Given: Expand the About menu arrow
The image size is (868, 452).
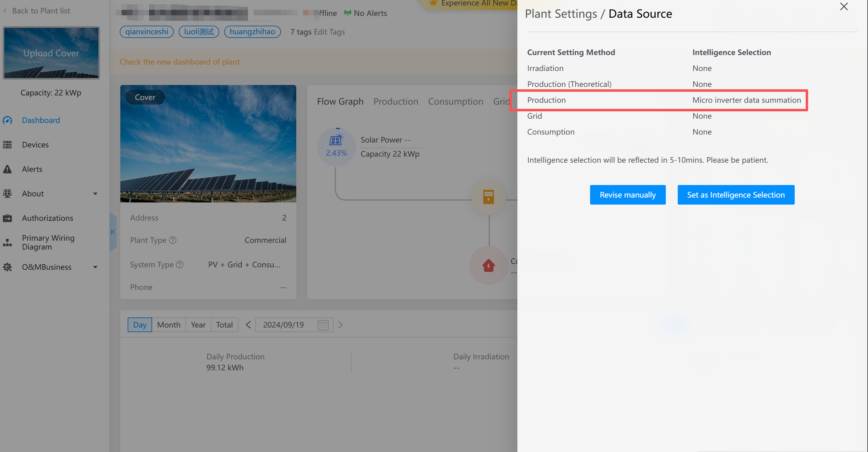Looking at the screenshot, I should click(95, 194).
